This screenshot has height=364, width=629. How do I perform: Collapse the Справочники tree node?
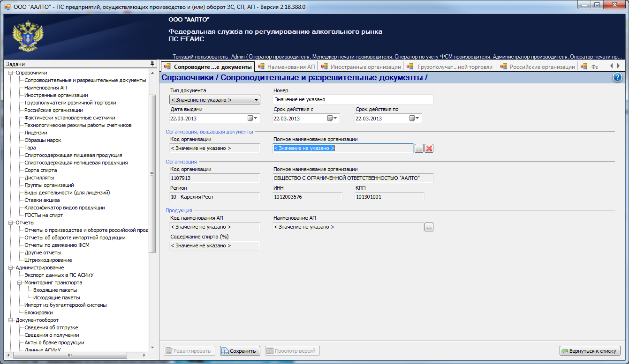click(x=11, y=73)
